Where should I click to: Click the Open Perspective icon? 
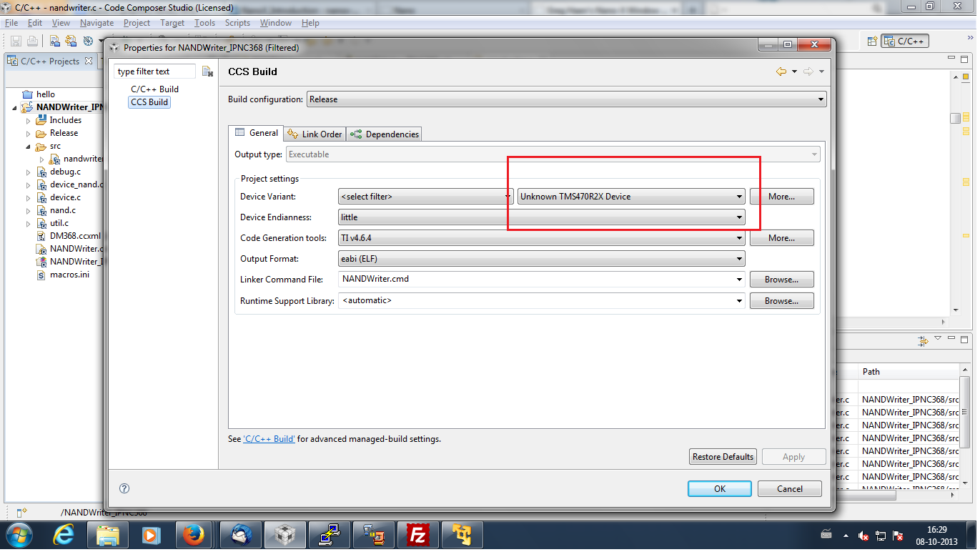point(872,41)
